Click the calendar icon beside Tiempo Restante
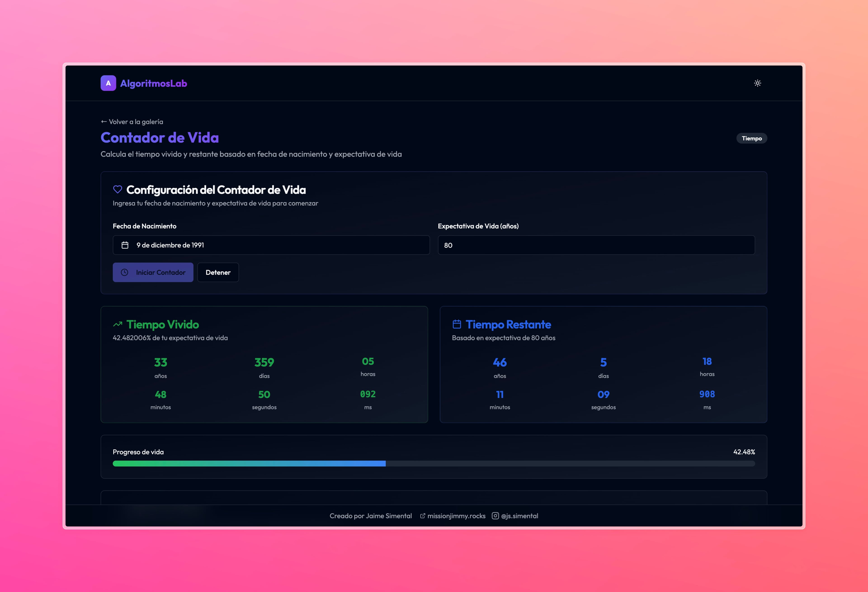Image resolution: width=868 pixels, height=592 pixels. click(x=457, y=324)
